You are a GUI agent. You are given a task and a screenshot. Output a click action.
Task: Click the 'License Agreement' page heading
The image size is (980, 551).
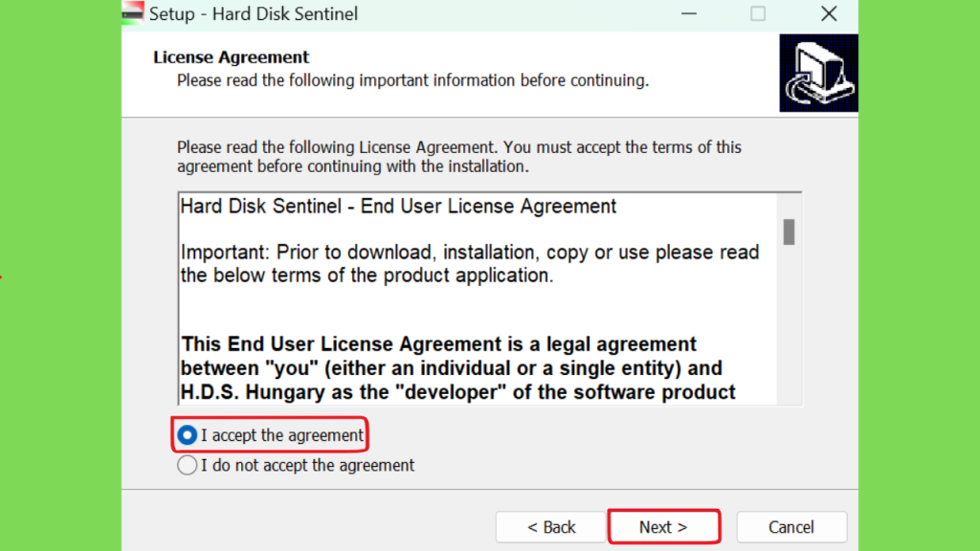tap(232, 56)
